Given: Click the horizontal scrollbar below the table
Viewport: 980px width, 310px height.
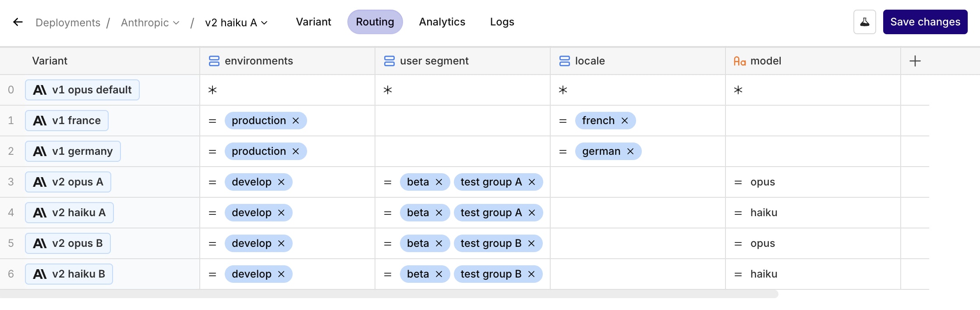Looking at the screenshot, I should tap(389, 294).
